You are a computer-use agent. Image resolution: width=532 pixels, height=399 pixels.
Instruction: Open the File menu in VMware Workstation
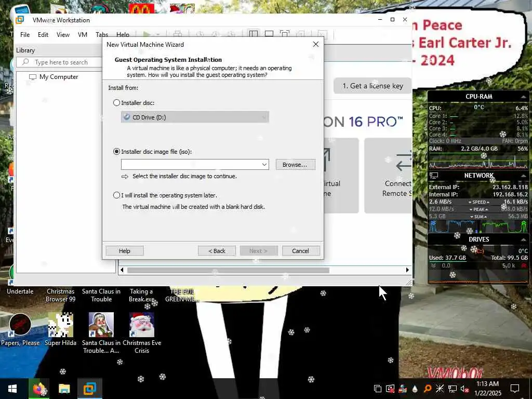click(x=25, y=35)
